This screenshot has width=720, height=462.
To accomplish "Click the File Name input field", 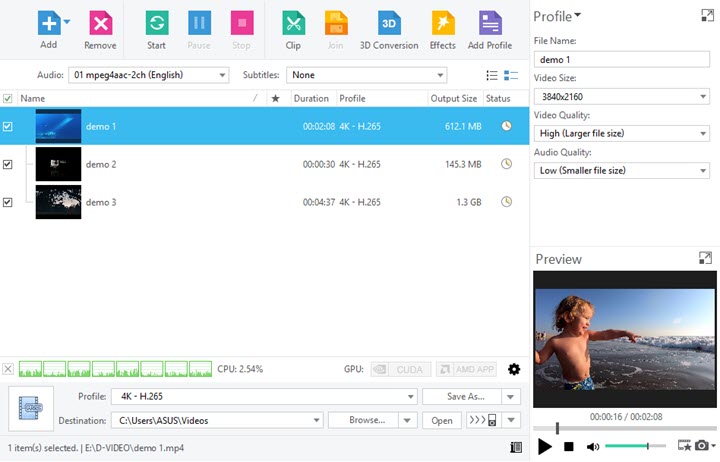I will (x=621, y=60).
